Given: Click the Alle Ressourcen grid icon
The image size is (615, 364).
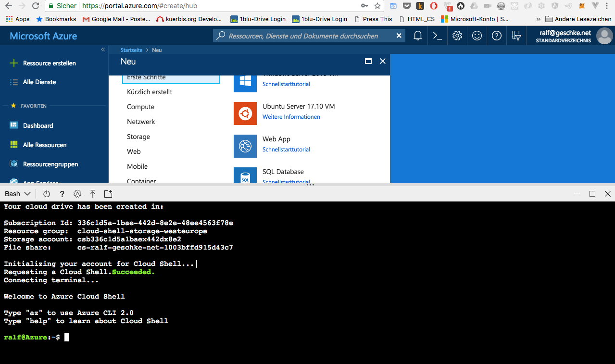Looking at the screenshot, I should pos(14,145).
